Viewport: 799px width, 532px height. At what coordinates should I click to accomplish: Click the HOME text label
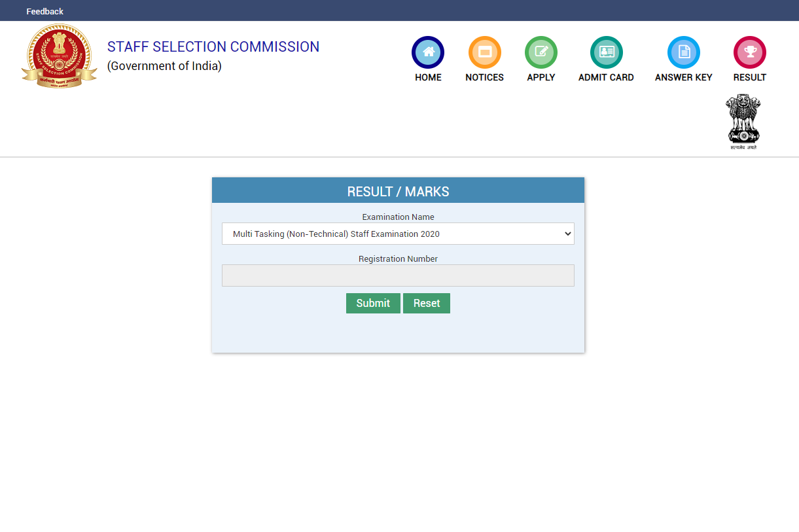coord(428,77)
